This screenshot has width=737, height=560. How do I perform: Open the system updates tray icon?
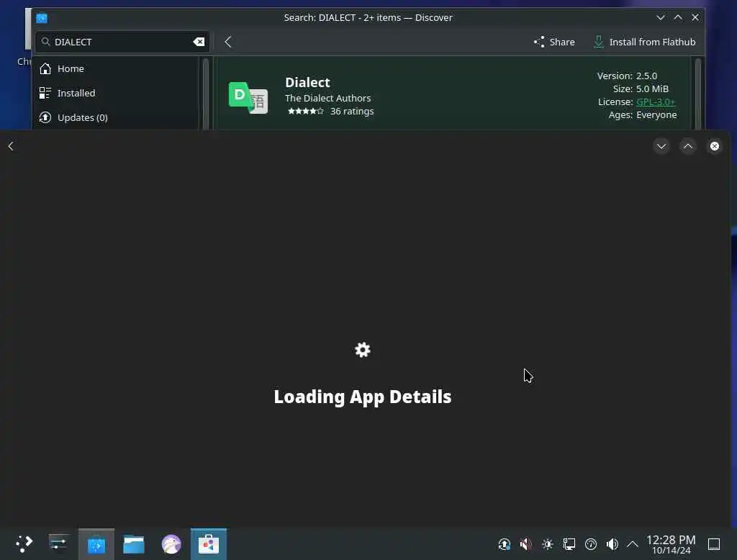click(505, 544)
